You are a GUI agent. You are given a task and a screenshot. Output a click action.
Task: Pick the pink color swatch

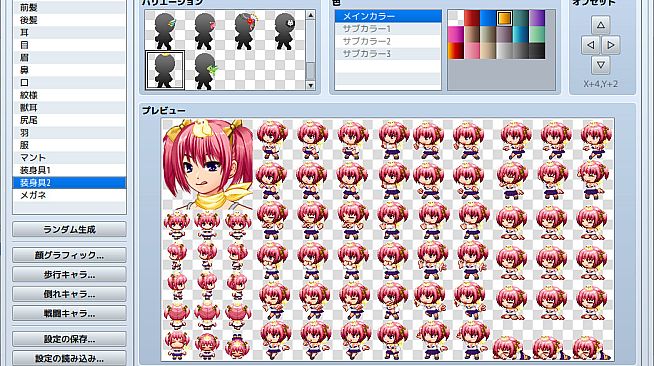coord(472,51)
